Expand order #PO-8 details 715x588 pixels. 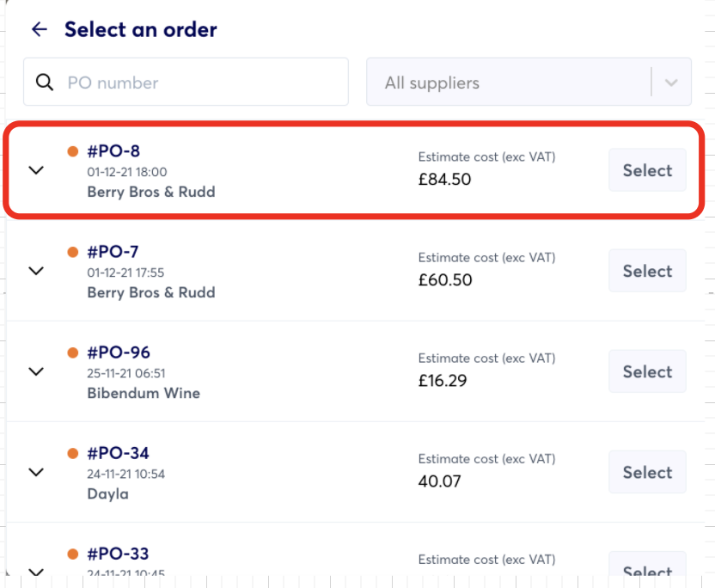(x=36, y=170)
